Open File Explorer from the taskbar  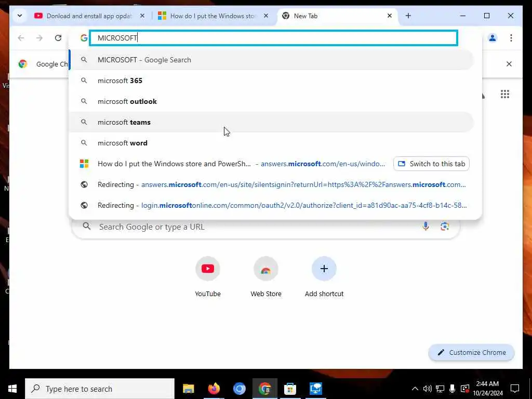coord(188,389)
